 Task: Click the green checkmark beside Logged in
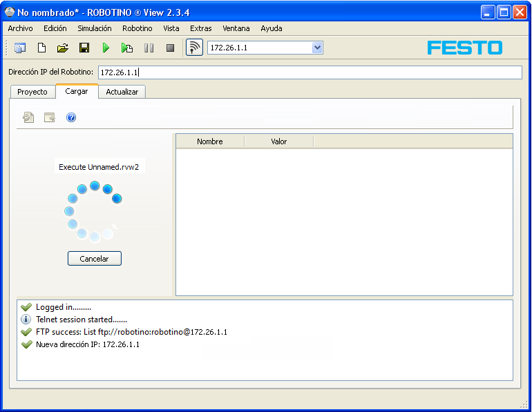(26, 307)
